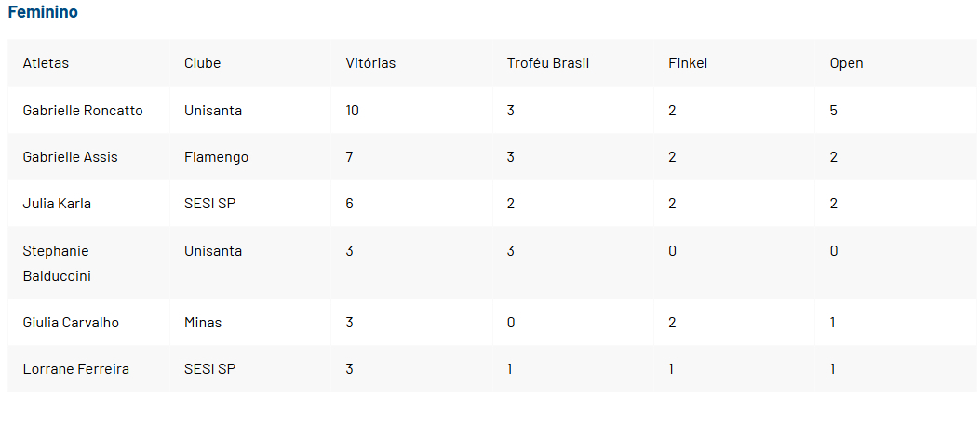Click the Atletas column header
Image resolution: width=980 pixels, height=425 pixels.
click(46, 63)
